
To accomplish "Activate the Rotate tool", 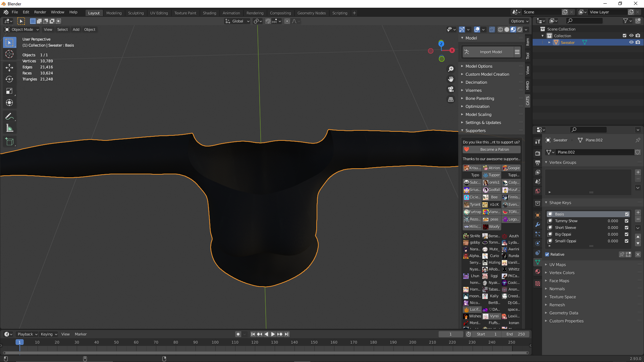I will pos(9,79).
